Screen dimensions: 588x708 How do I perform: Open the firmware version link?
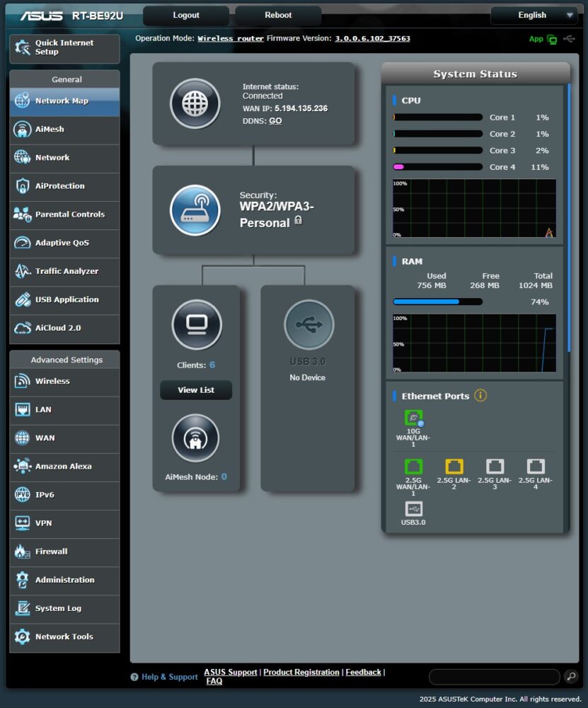[x=372, y=38]
